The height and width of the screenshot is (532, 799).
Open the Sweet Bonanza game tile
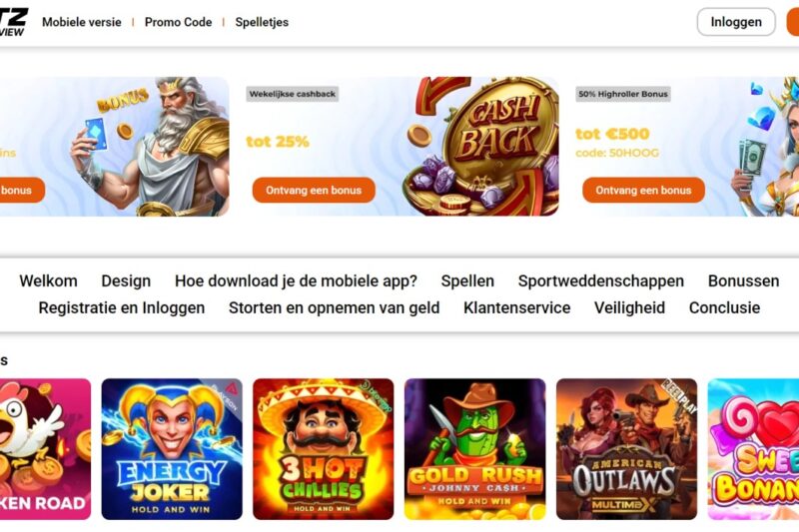coord(754,449)
